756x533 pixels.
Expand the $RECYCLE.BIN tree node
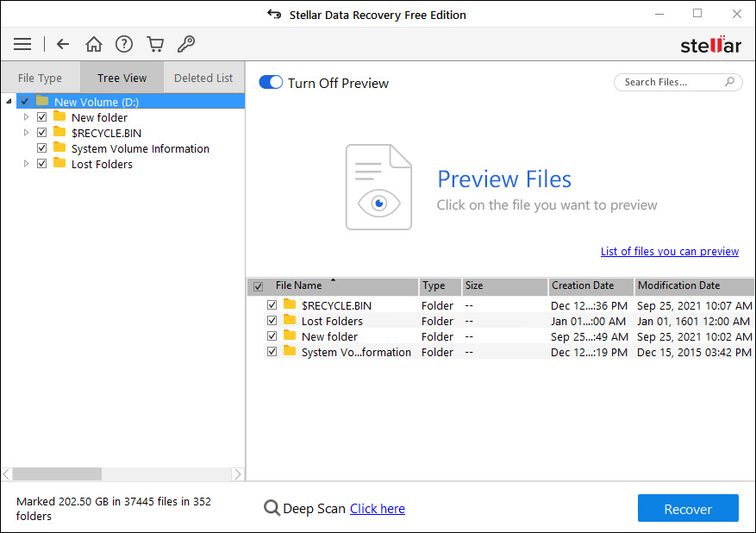(26, 132)
